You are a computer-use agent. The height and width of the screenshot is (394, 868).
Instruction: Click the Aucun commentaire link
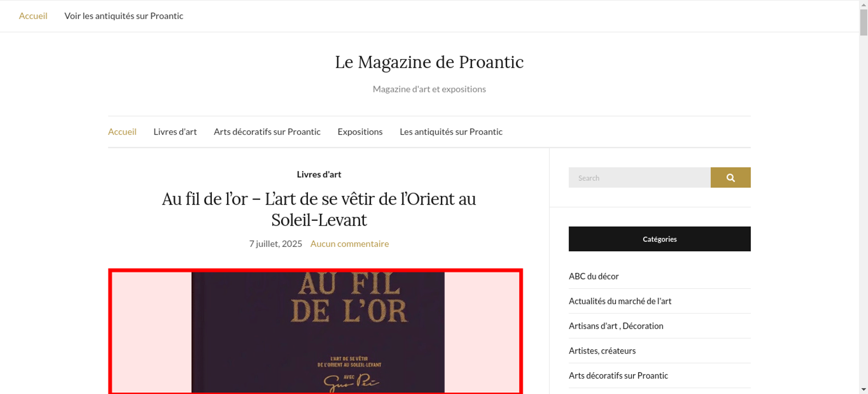coord(349,244)
